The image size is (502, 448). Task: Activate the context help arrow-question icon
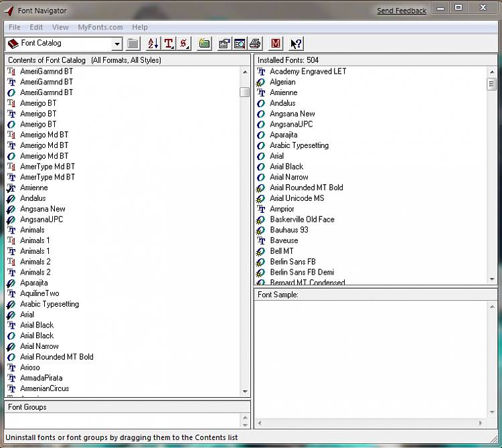296,44
